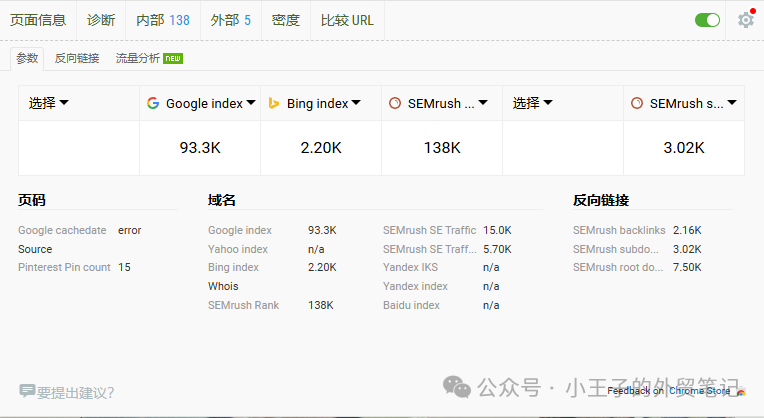
Task: Click the settings gear icon
Action: tap(745, 20)
